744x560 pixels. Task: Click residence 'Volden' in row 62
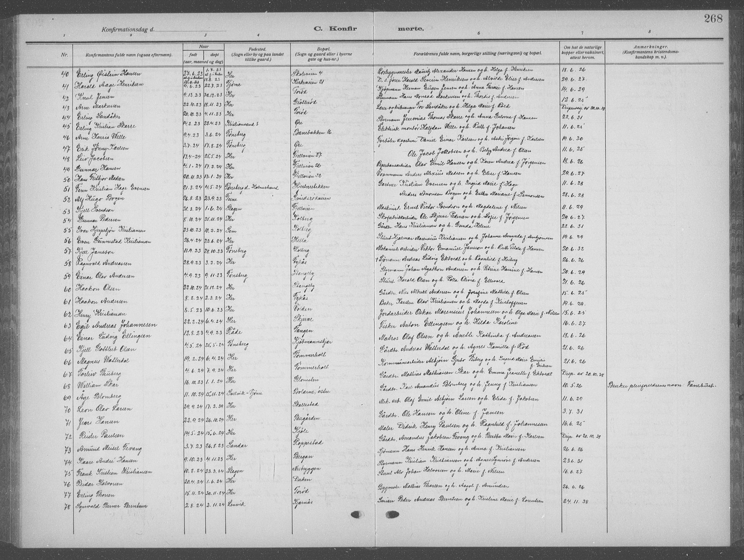tap(303, 308)
